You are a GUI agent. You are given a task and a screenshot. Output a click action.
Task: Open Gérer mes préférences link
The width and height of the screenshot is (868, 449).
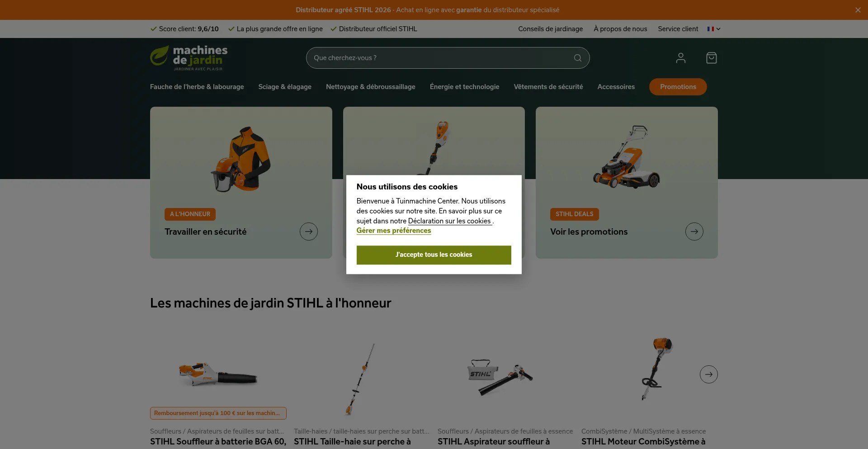pos(393,231)
